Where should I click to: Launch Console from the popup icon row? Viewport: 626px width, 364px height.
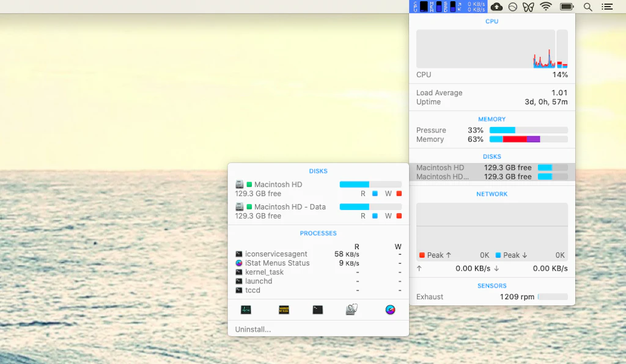pyautogui.click(x=284, y=310)
